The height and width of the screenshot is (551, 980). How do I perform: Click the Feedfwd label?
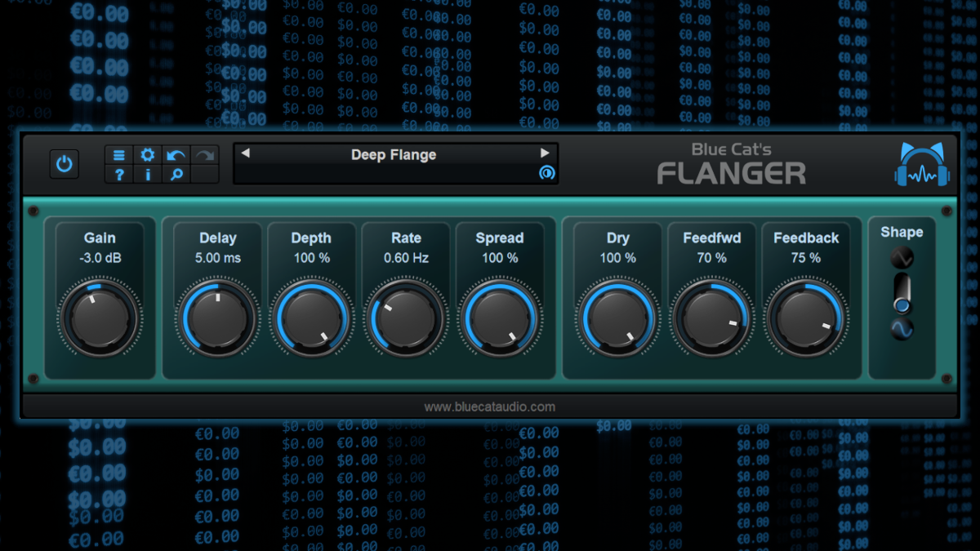point(711,238)
